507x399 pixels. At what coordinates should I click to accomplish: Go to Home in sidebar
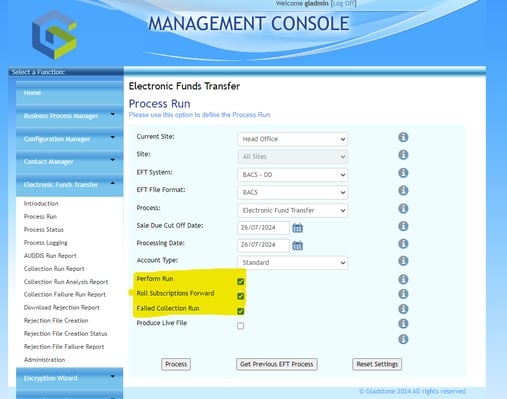coord(69,93)
